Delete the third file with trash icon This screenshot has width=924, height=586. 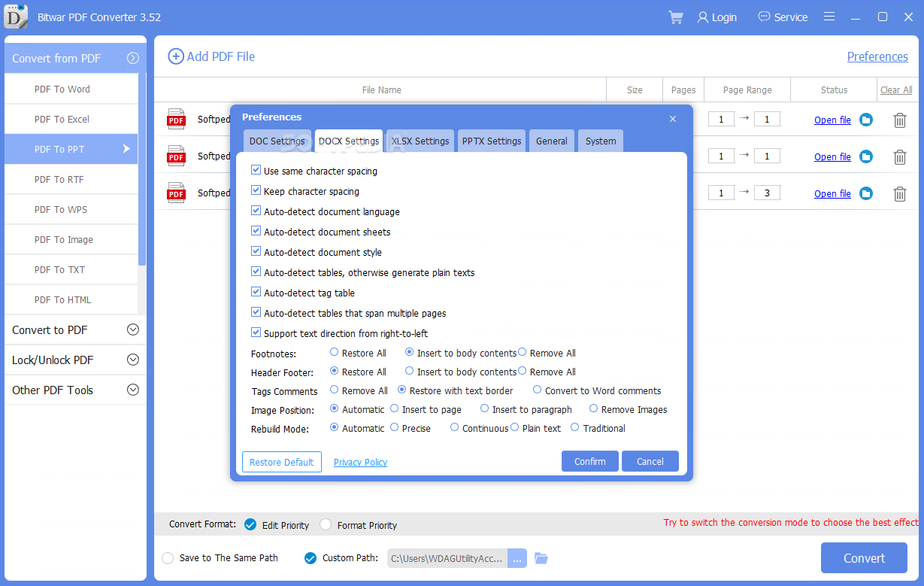click(x=899, y=193)
